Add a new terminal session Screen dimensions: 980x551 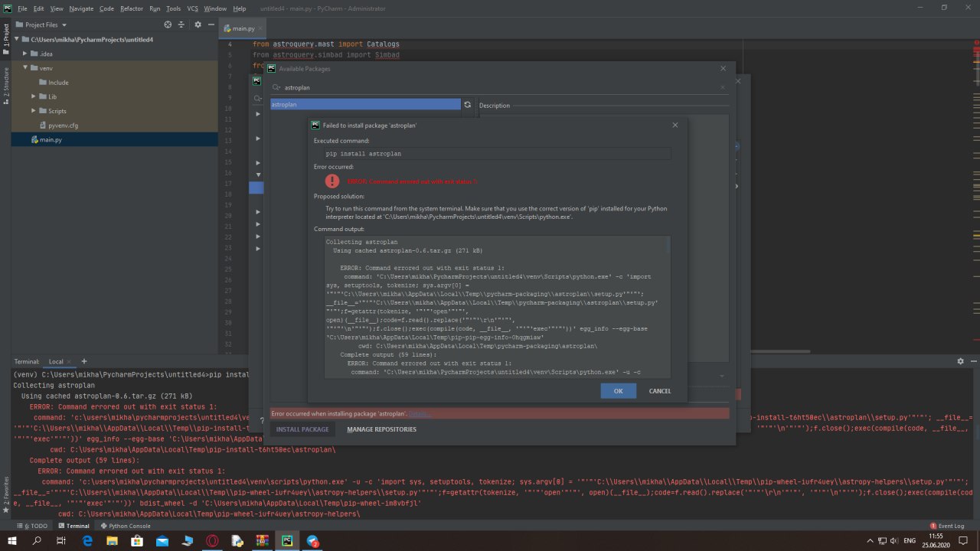pos(84,361)
